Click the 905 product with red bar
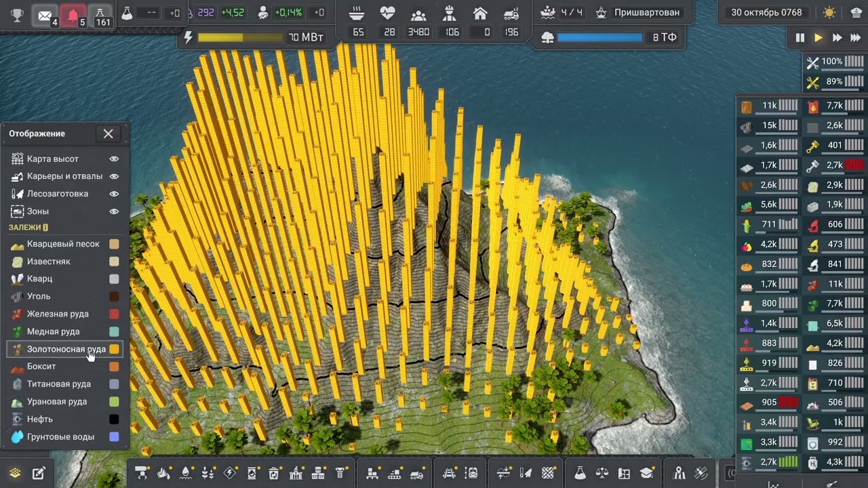This screenshot has height=488, width=868. [769, 402]
